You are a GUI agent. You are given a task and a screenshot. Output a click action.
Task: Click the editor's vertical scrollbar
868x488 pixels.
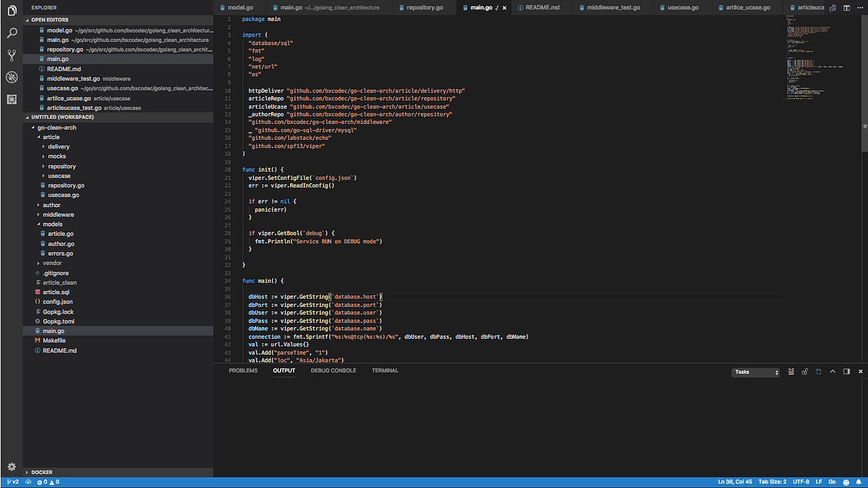864,80
